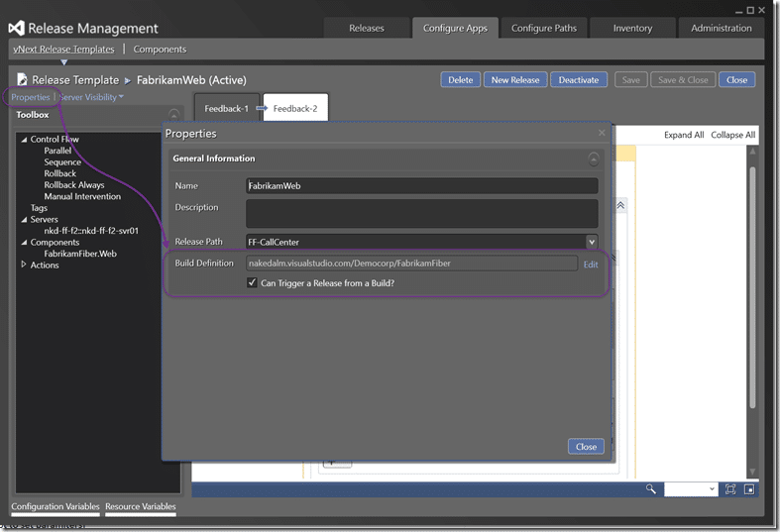
Task: Open the Administration tab
Action: pos(722,28)
